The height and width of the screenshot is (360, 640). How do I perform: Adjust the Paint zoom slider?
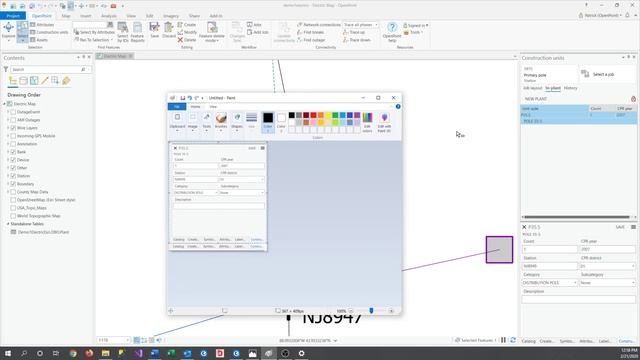(371, 311)
